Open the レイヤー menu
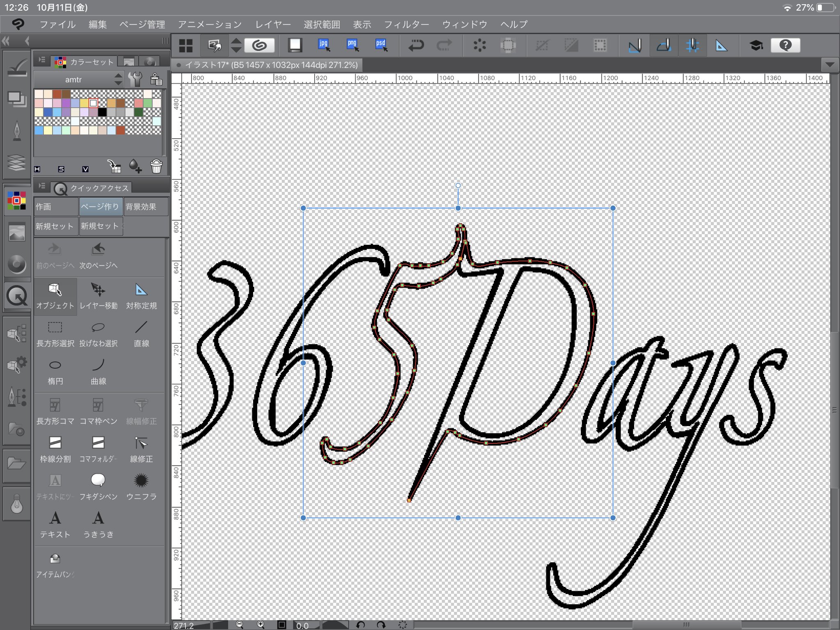Screen dimensions: 840x630 point(273,24)
